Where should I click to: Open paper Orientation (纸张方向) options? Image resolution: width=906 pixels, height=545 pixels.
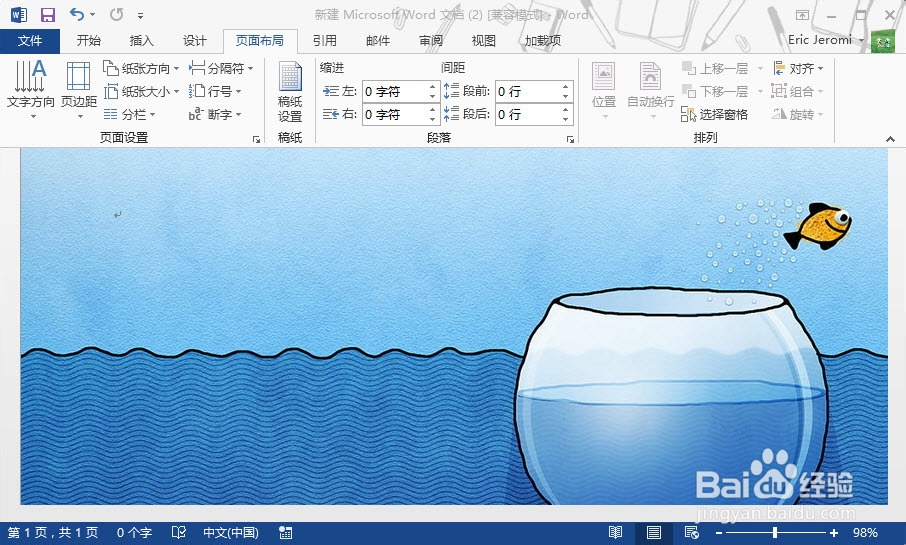[142, 68]
